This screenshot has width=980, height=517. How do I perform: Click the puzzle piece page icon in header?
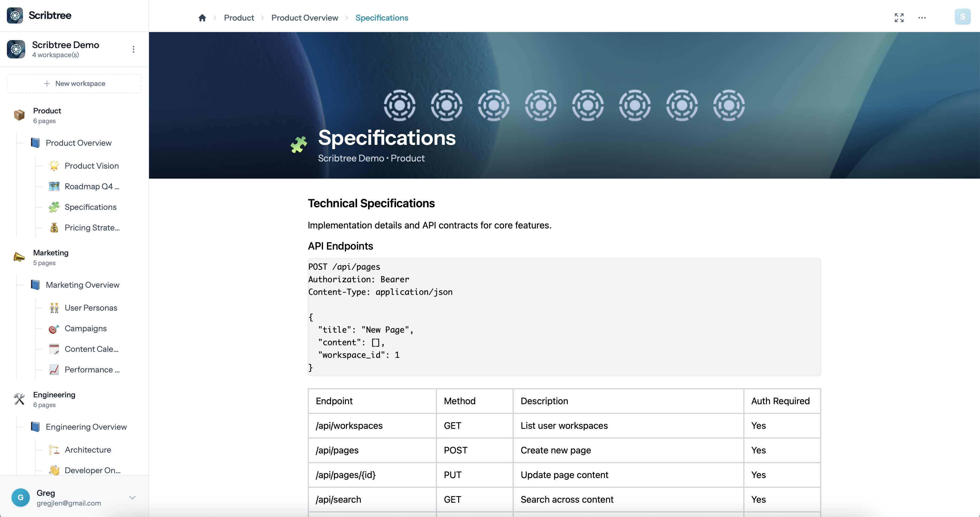tap(299, 145)
